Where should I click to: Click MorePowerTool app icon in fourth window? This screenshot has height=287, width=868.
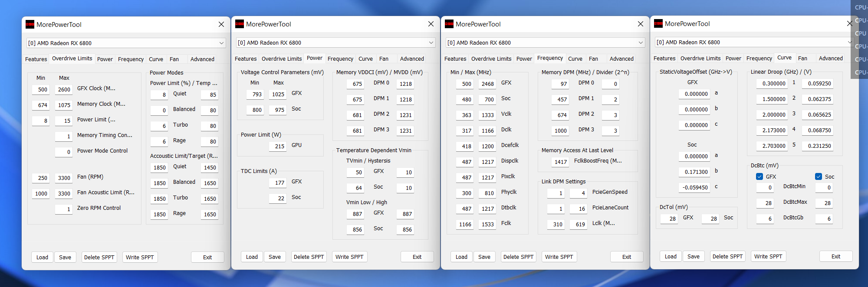coord(658,24)
